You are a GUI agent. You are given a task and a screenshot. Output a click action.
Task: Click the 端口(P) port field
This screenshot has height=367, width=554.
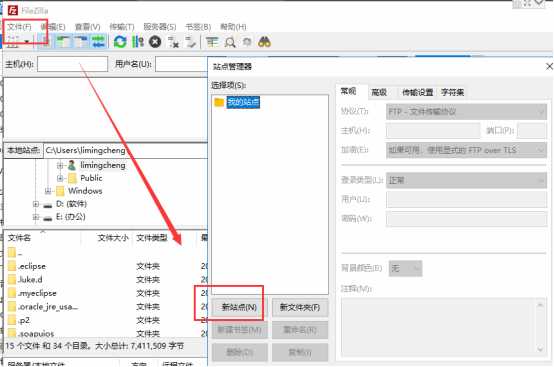[532, 131]
